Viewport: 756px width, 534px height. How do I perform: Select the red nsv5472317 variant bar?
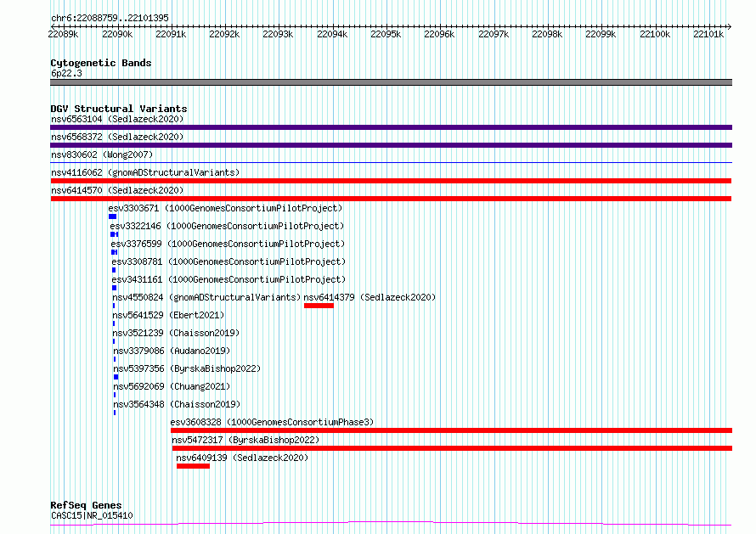tap(452, 448)
